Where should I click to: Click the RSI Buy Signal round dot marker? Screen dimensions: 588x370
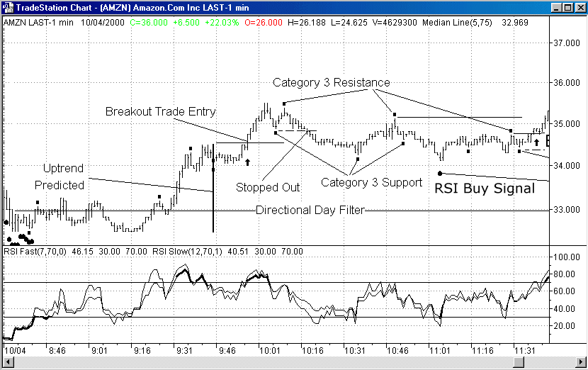click(440, 173)
